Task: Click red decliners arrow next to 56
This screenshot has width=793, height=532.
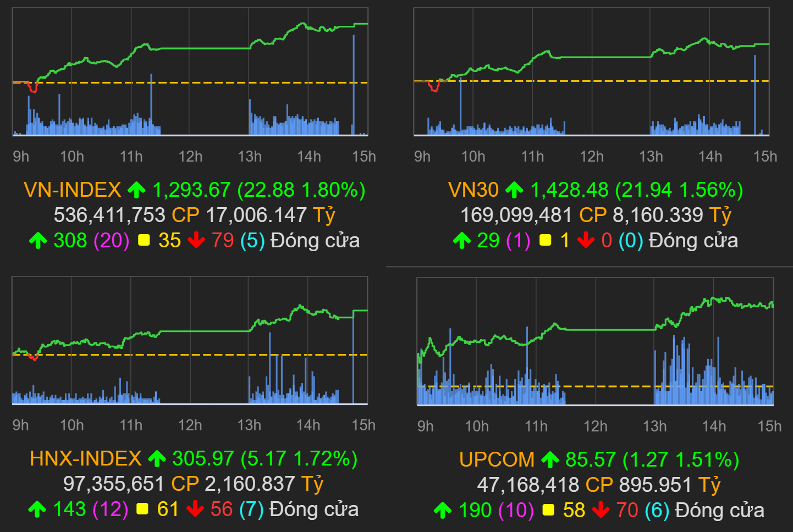Action: (195, 509)
